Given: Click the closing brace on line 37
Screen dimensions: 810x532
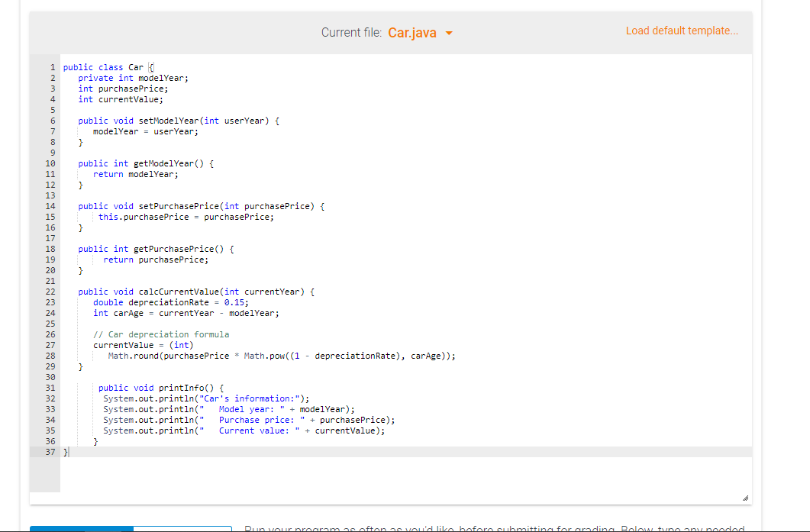Looking at the screenshot, I should [65, 451].
